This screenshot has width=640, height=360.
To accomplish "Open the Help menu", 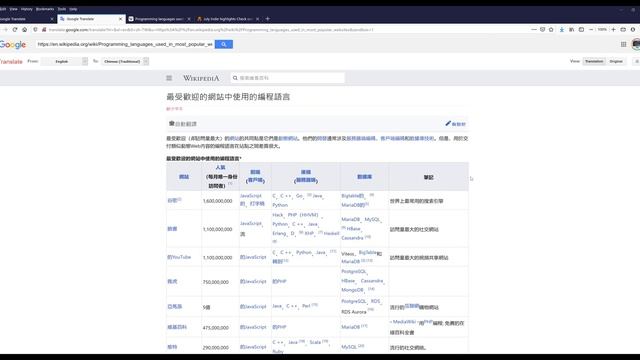I will tap(73, 9).
